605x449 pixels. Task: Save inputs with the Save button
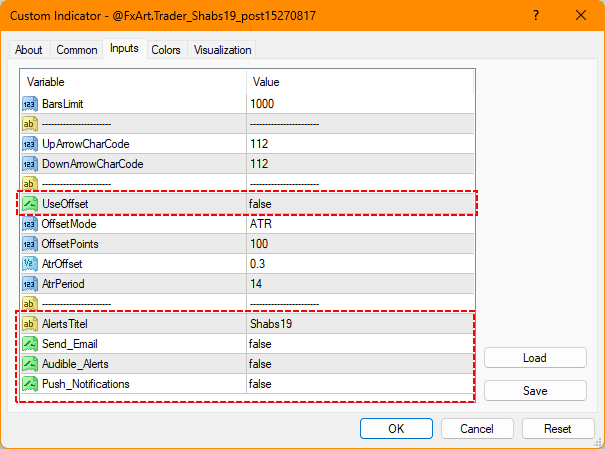[x=535, y=391]
